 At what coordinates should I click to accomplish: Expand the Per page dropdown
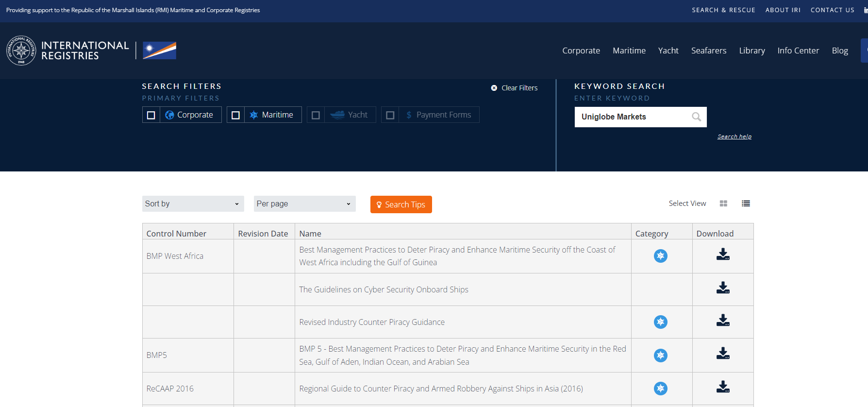(304, 204)
